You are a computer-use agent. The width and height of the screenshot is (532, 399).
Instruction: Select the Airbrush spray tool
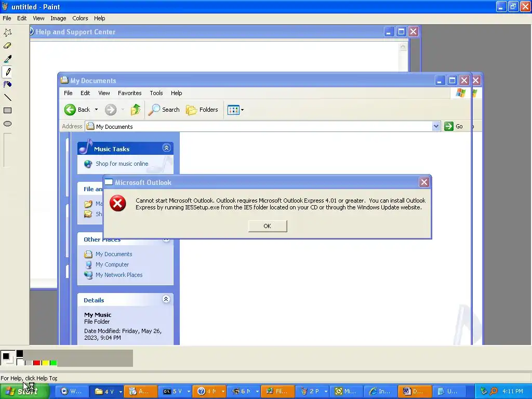(7, 85)
